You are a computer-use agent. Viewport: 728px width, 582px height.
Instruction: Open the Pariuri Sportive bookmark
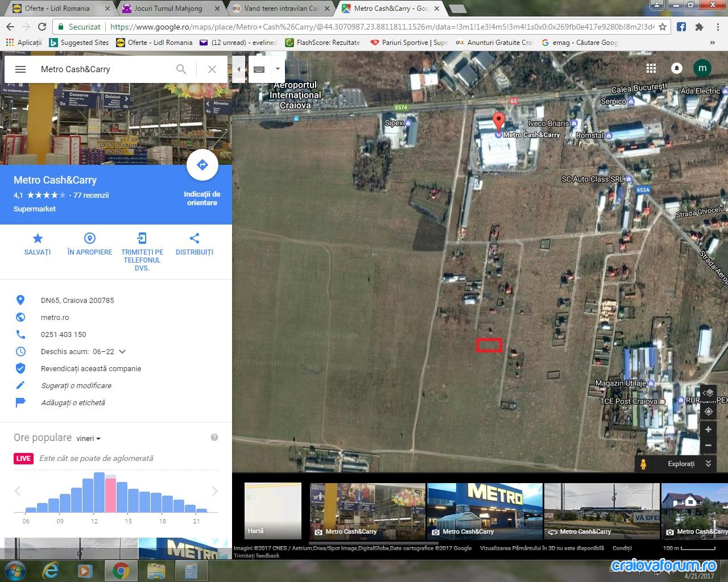click(x=409, y=43)
